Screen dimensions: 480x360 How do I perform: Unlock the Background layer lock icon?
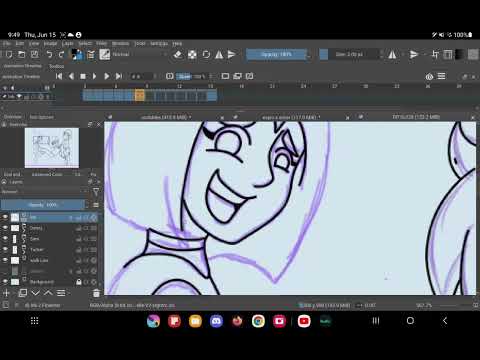(79, 282)
